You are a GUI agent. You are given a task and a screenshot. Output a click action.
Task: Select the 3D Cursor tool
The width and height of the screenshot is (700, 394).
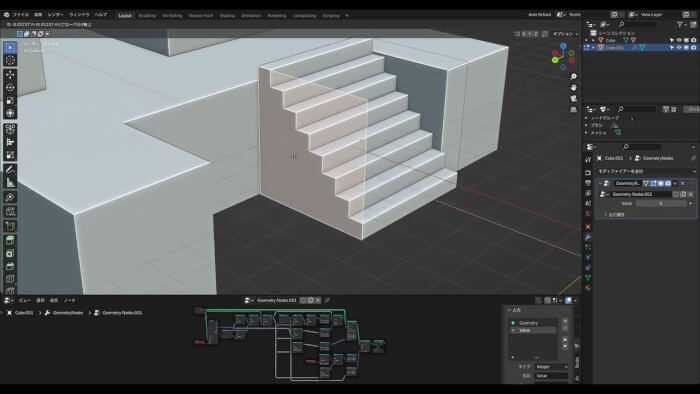point(10,60)
